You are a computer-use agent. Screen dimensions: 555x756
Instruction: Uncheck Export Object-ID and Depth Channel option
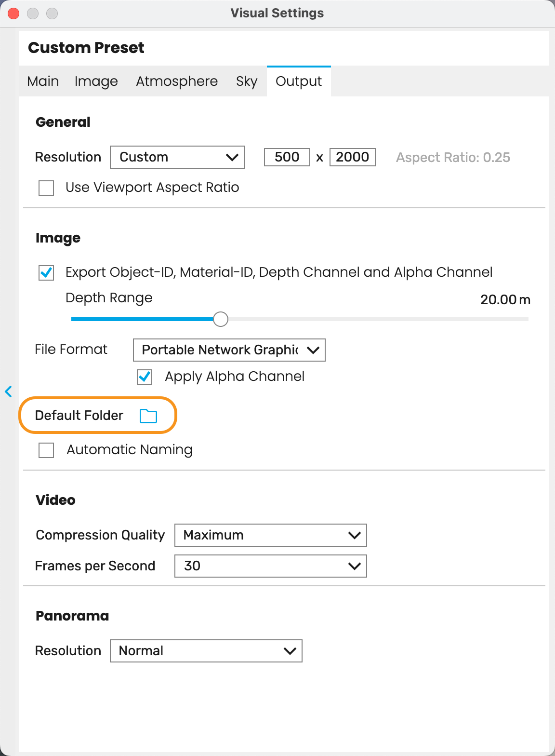pyautogui.click(x=46, y=272)
